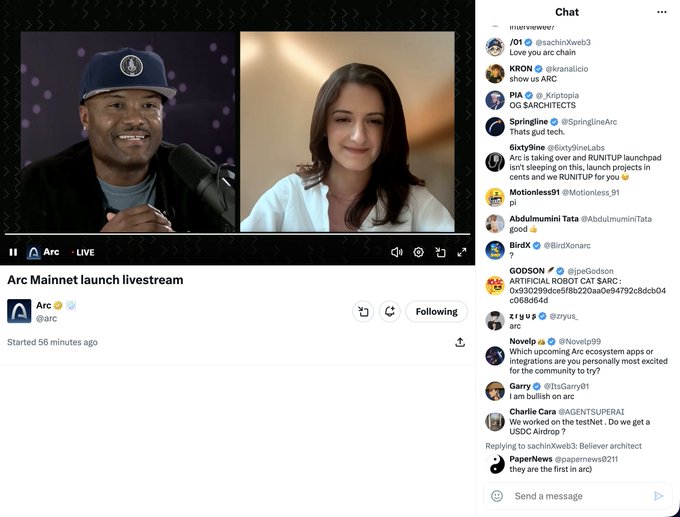
Task: Click the upload share icon below Following
Action: [460, 342]
